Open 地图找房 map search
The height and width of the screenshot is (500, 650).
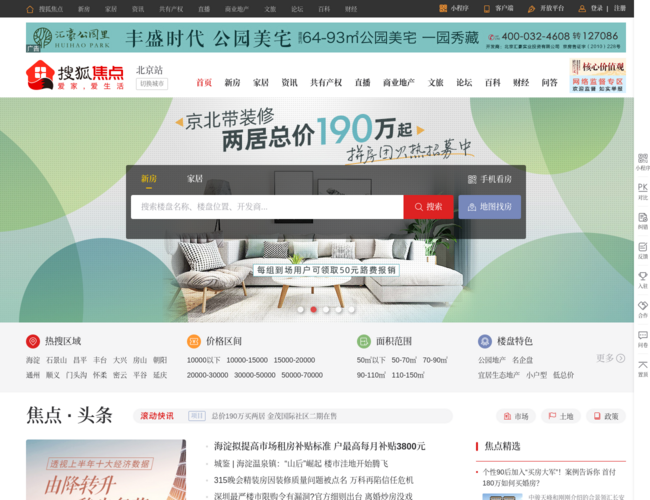pyautogui.click(x=490, y=207)
